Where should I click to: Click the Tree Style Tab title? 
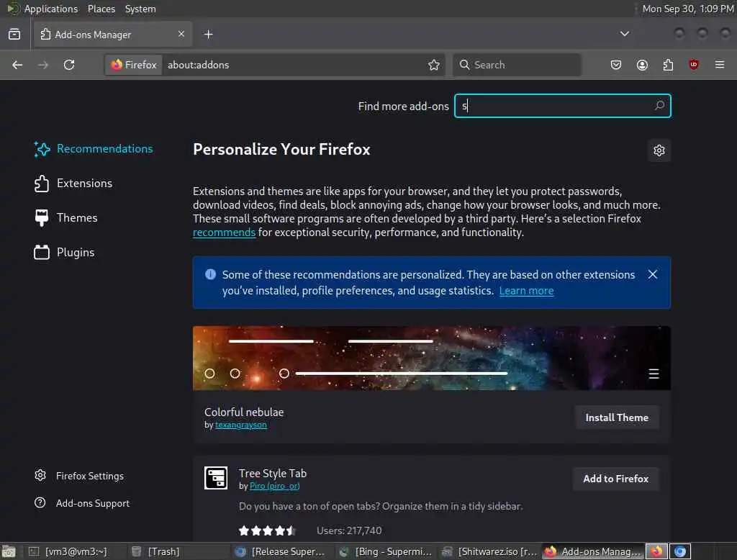click(x=273, y=474)
